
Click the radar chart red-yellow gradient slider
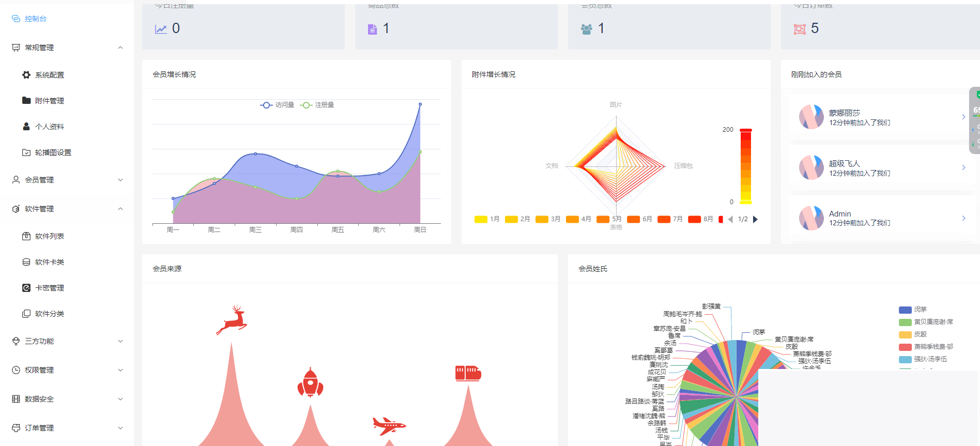(x=745, y=166)
